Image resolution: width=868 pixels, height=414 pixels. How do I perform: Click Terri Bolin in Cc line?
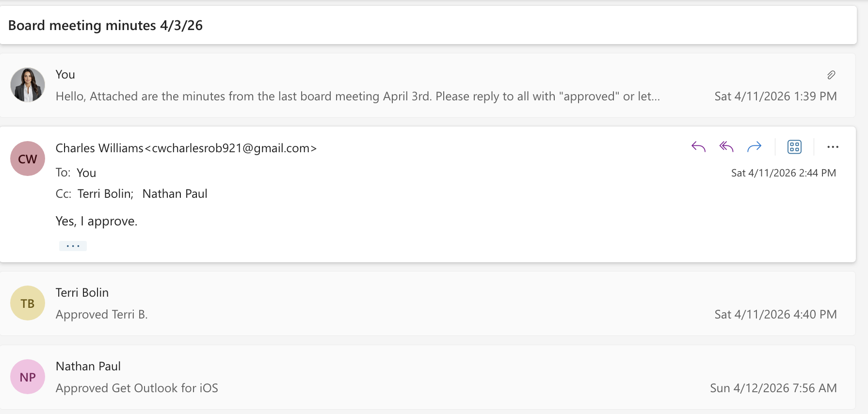coord(104,194)
